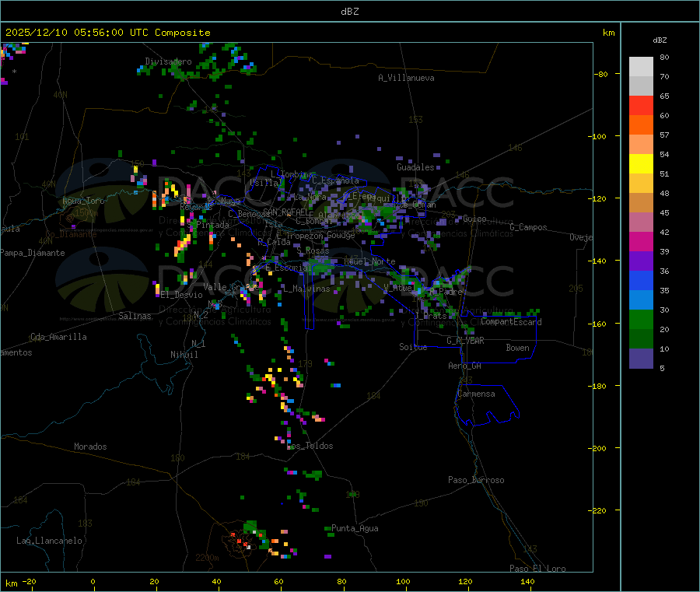The height and width of the screenshot is (592, 700).
Task: Select the slate purple 5–10 dBZ swatch
Action: (x=641, y=359)
